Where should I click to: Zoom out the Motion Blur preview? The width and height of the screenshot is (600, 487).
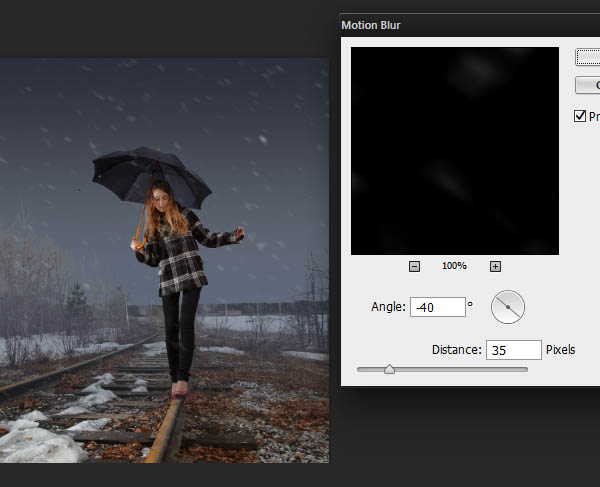click(414, 266)
